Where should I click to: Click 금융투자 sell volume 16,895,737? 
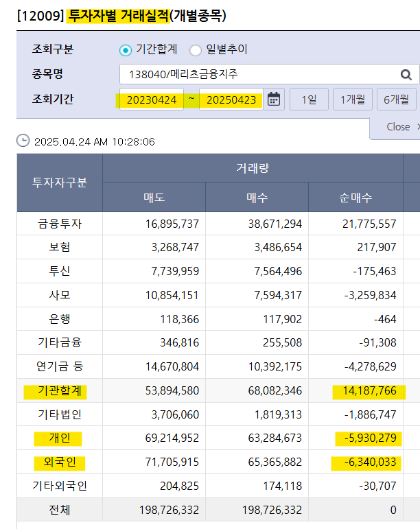(172, 224)
